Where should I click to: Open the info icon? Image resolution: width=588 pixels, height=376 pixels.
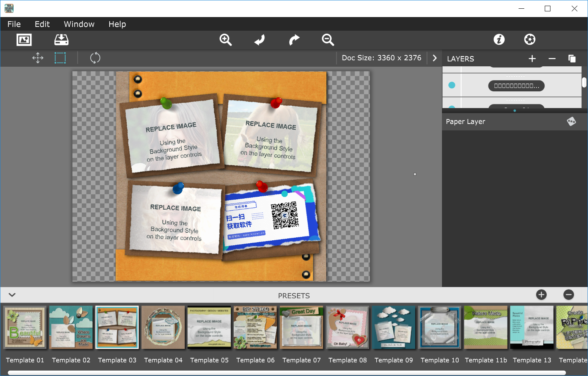pos(499,39)
